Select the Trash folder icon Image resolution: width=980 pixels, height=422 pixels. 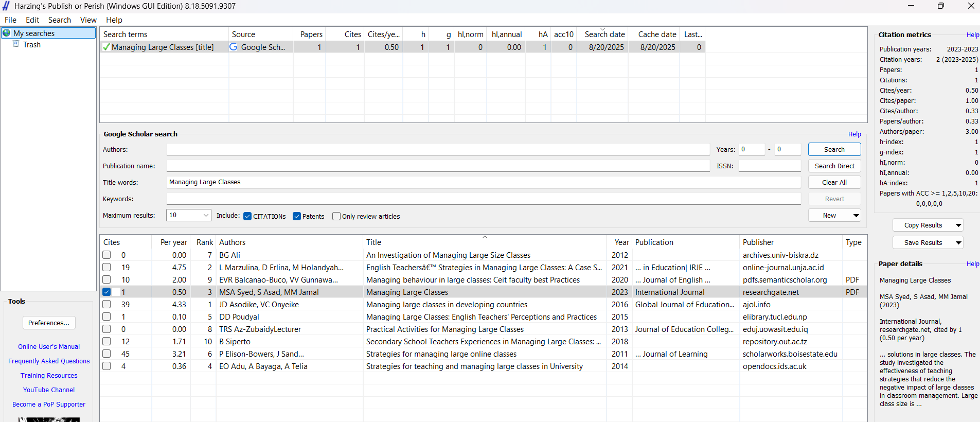(x=16, y=44)
